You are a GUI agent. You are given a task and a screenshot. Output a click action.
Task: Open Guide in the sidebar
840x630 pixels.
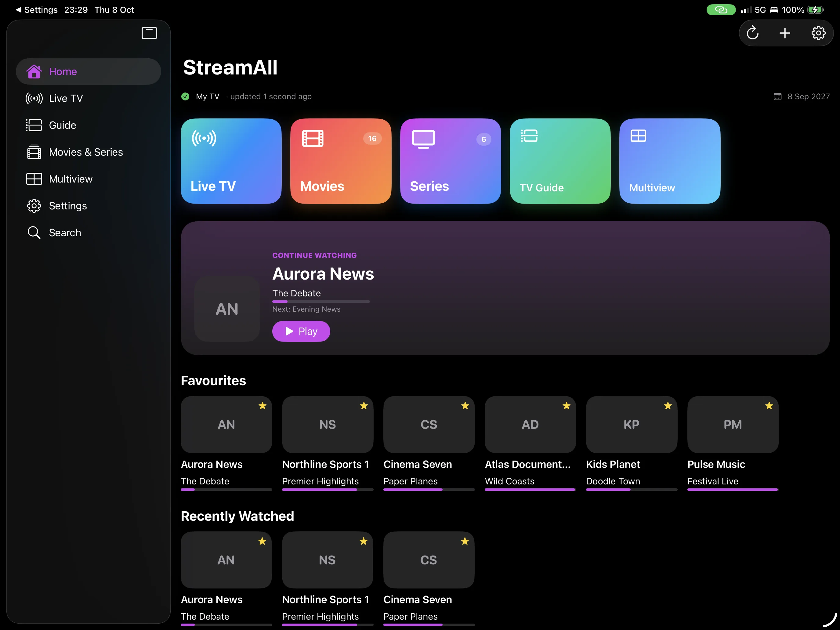click(x=89, y=125)
